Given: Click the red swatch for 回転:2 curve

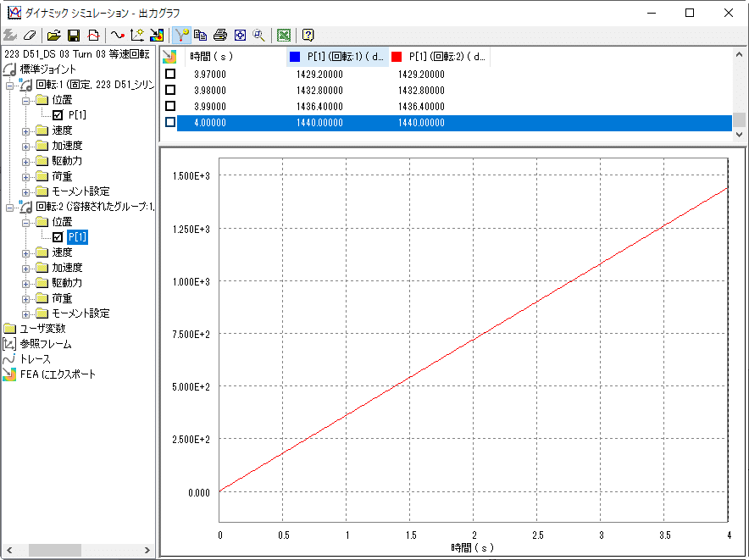Looking at the screenshot, I should coord(397,57).
